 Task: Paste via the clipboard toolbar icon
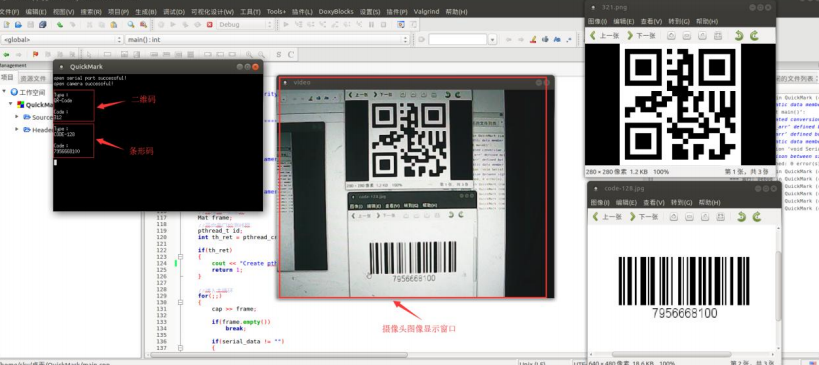[113, 25]
